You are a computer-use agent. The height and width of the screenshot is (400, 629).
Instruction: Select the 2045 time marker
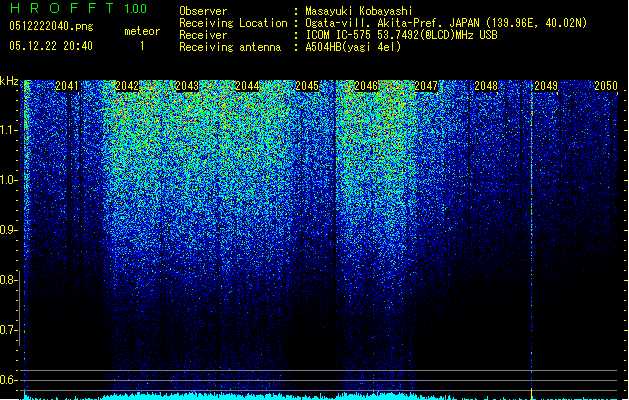point(307,86)
